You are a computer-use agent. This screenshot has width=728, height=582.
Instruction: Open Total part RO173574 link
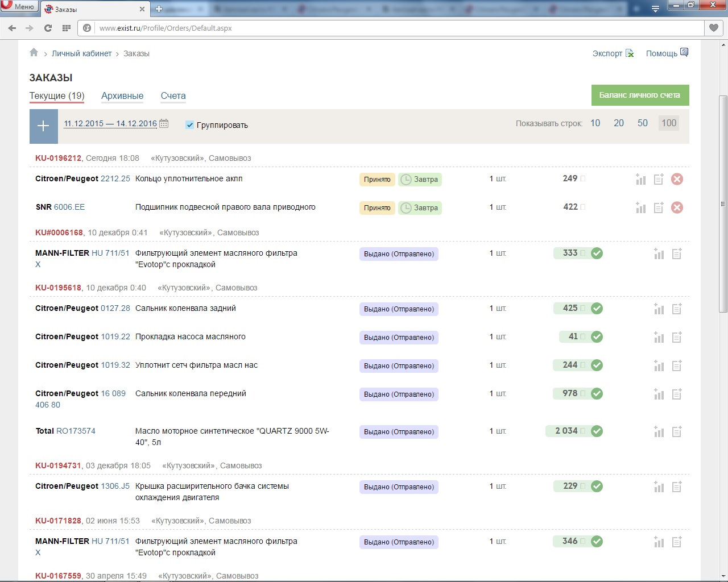point(76,431)
